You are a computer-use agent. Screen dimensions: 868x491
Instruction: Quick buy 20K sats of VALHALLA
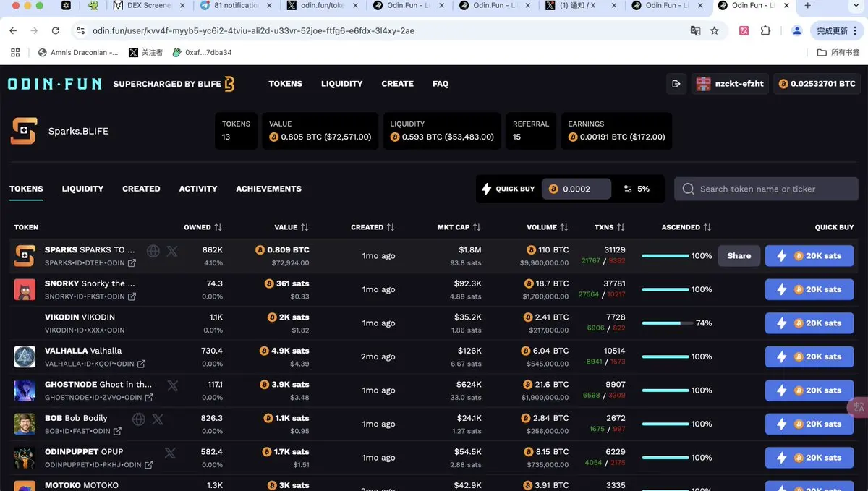coord(809,356)
